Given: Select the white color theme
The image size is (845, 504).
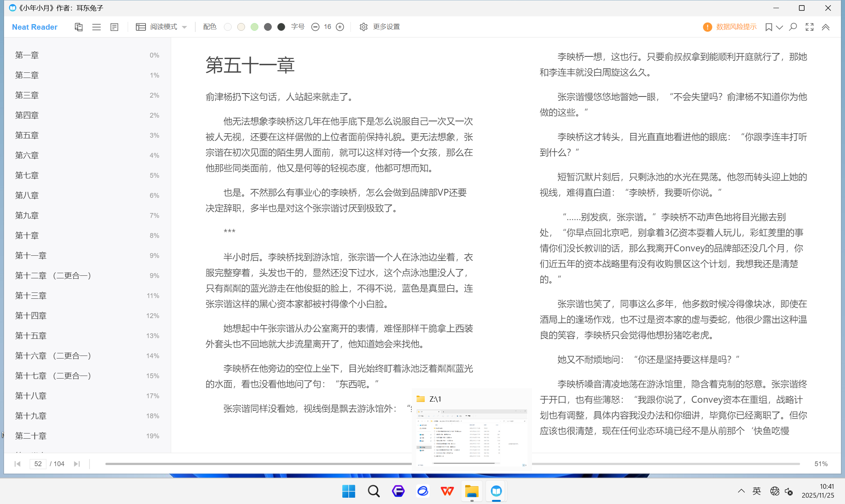Looking at the screenshot, I should pyautogui.click(x=228, y=27).
